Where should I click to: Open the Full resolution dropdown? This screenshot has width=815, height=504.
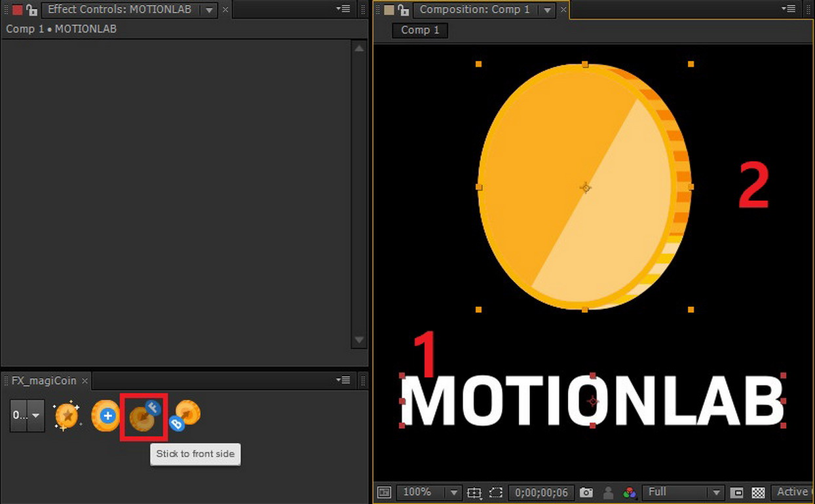click(681, 492)
